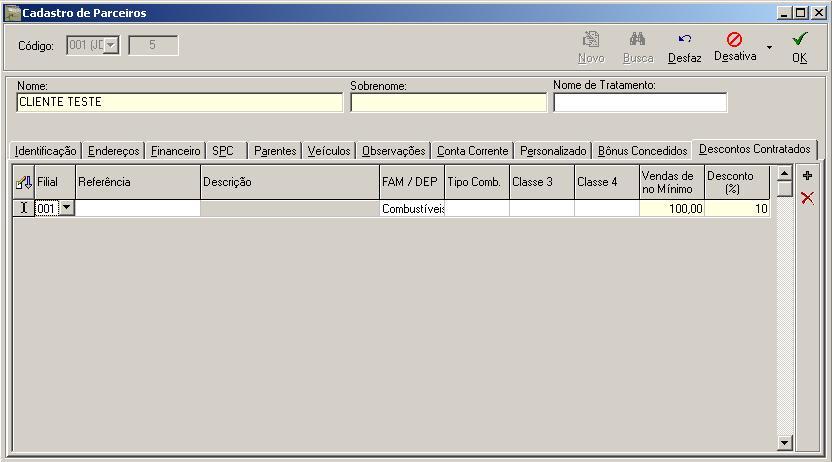Screen dimensions: 832x462
Task: Click the Classe 4 cell in the 001 row
Action: (606, 208)
